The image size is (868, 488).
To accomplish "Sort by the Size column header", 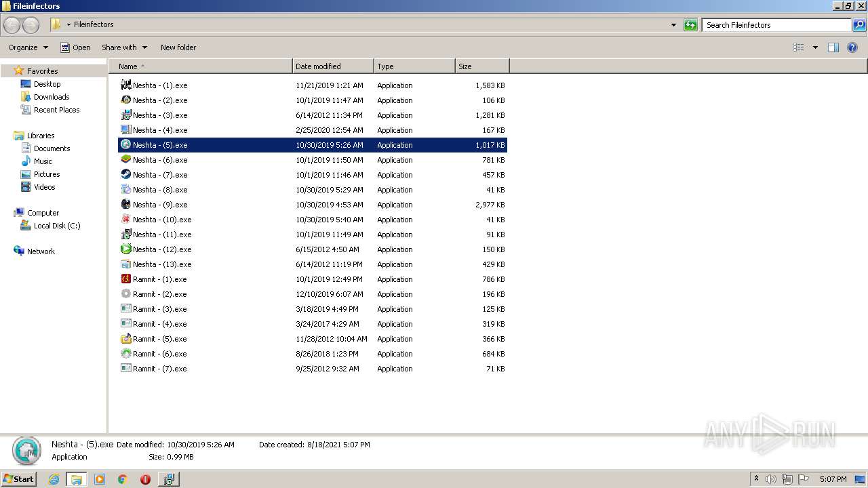I will point(482,66).
